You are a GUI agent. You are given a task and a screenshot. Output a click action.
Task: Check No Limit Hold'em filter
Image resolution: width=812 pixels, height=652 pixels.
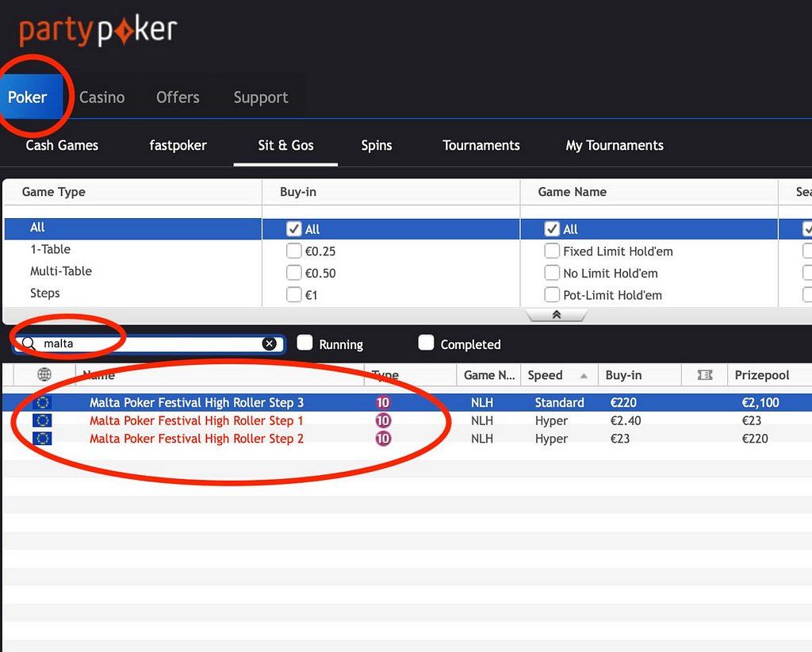pyautogui.click(x=552, y=272)
